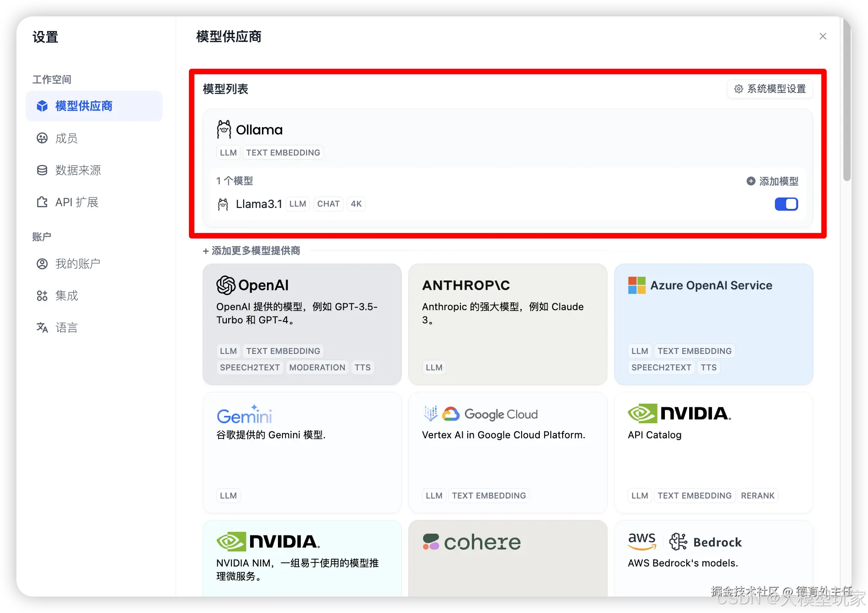Click the 成员 members icon
868x613 pixels.
tap(42, 138)
